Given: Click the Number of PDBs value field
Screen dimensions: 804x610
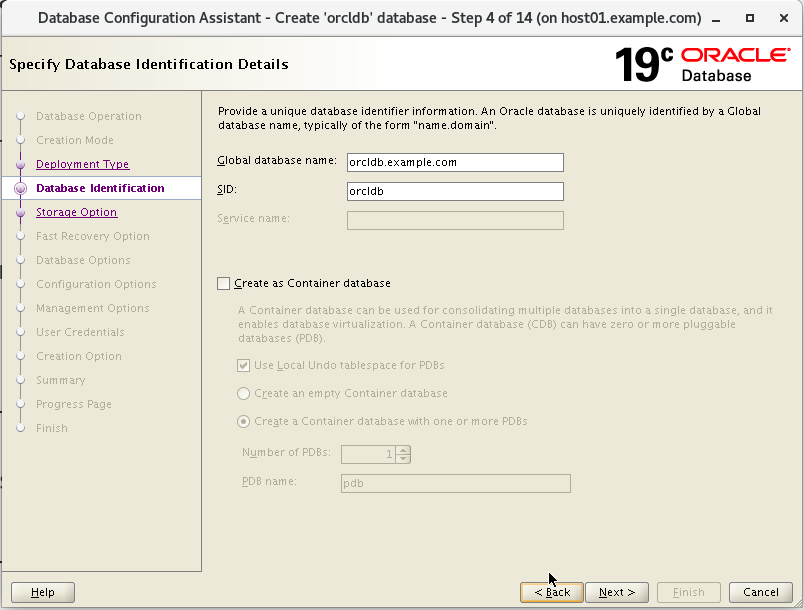Looking at the screenshot, I should click(x=368, y=454).
